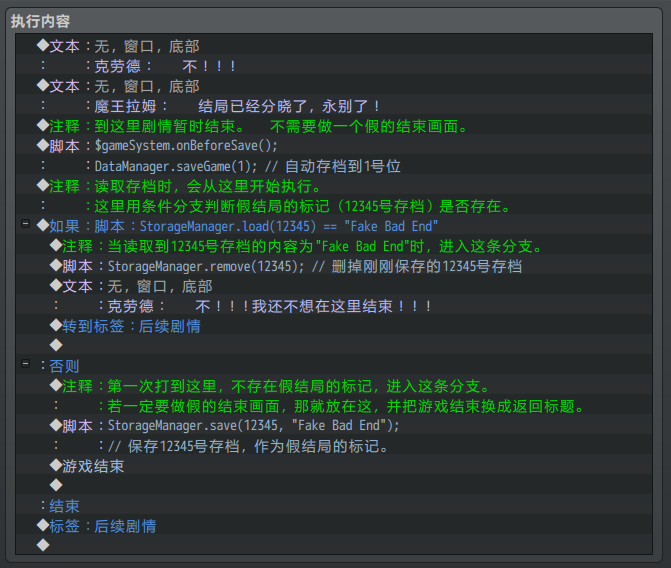
Task: Select the empty command row below 标签：后续剧情
Action: pyautogui.click(x=334, y=545)
